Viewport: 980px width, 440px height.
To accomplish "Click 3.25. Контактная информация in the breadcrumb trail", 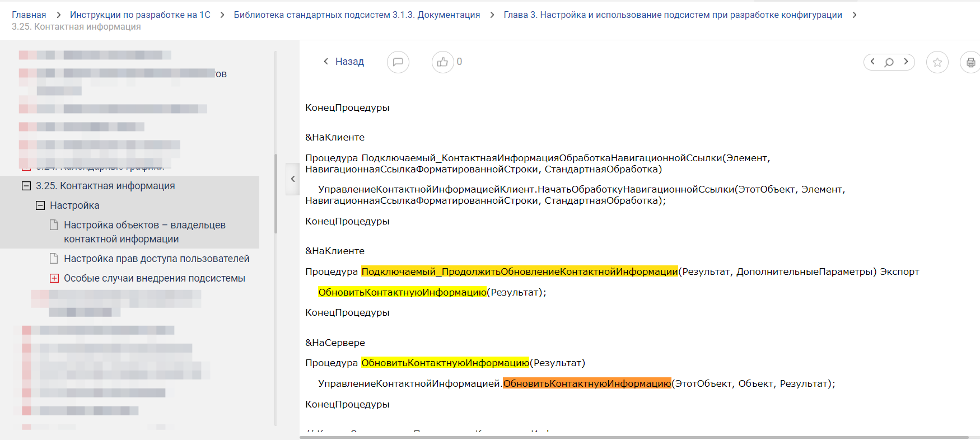I will coord(76,27).
